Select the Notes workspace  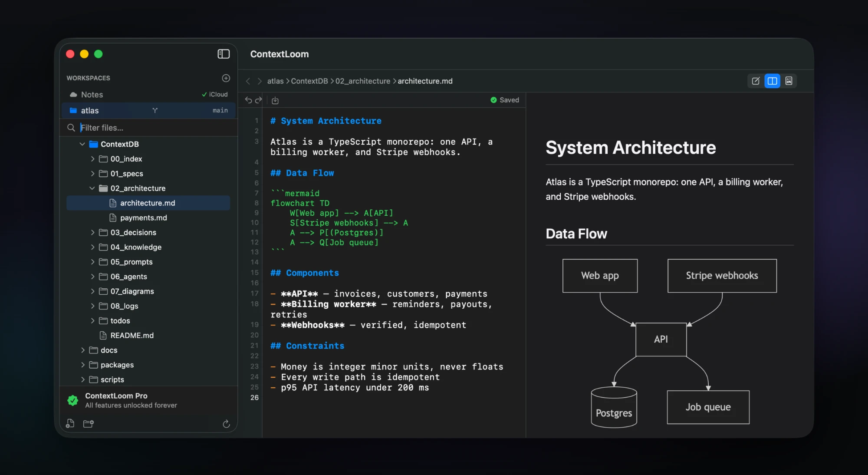coord(148,95)
